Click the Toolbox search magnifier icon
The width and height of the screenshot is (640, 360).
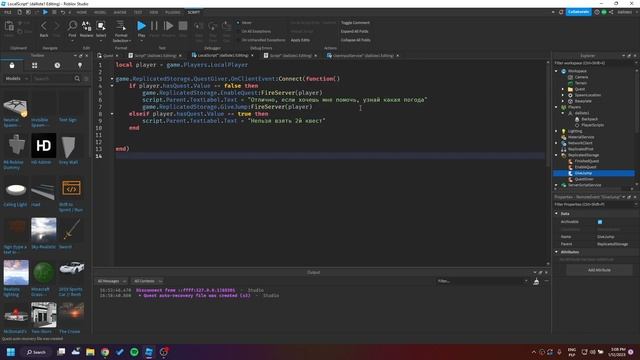point(77,78)
